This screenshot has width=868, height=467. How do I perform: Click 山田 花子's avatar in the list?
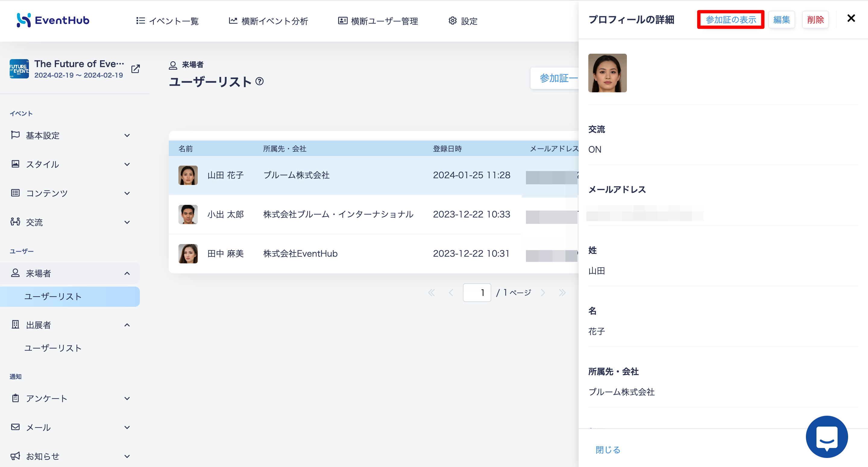[x=188, y=175]
